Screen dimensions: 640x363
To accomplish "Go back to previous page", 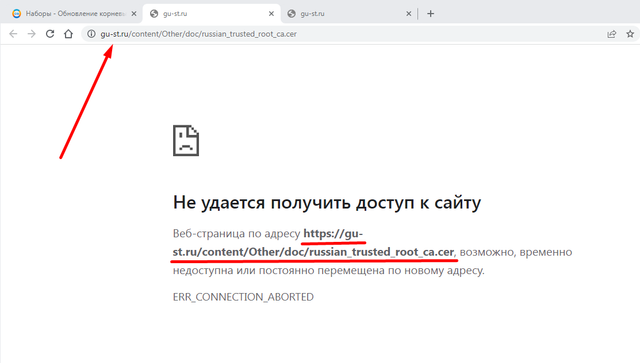I will pos(13,34).
